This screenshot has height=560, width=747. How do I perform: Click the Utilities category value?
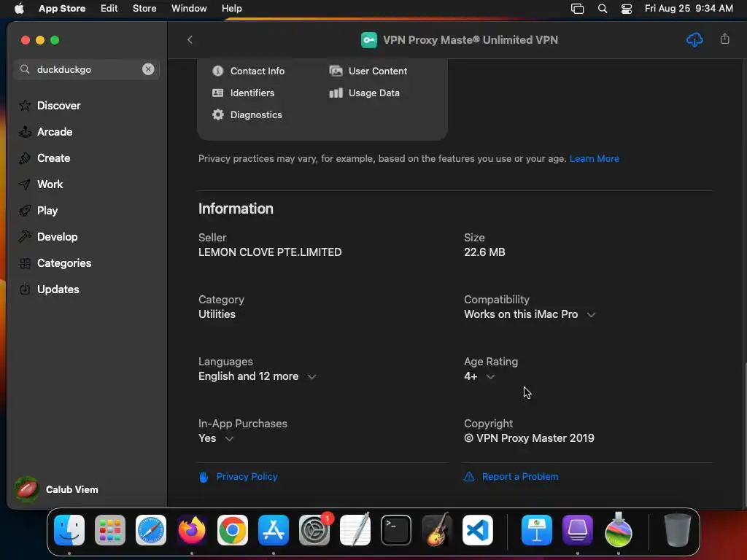pos(217,314)
